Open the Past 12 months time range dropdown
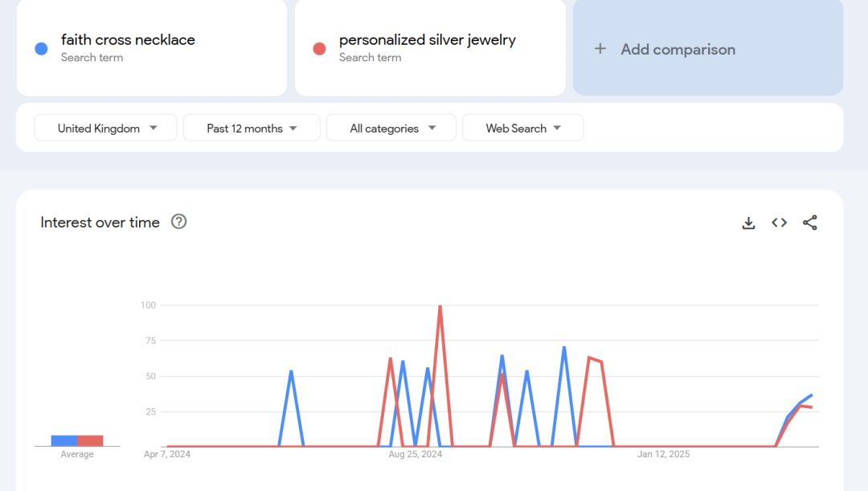868x491 pixels. (252, 128)
